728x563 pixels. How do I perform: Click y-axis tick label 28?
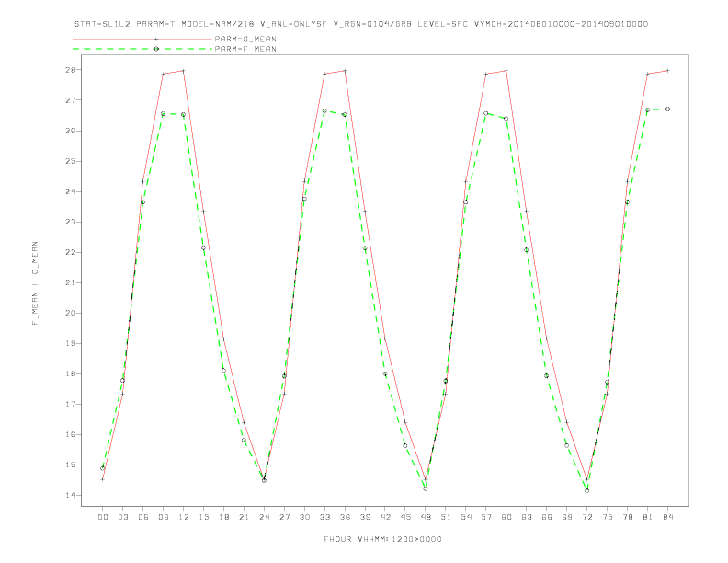pyautogui.click(x=70, y=70)
